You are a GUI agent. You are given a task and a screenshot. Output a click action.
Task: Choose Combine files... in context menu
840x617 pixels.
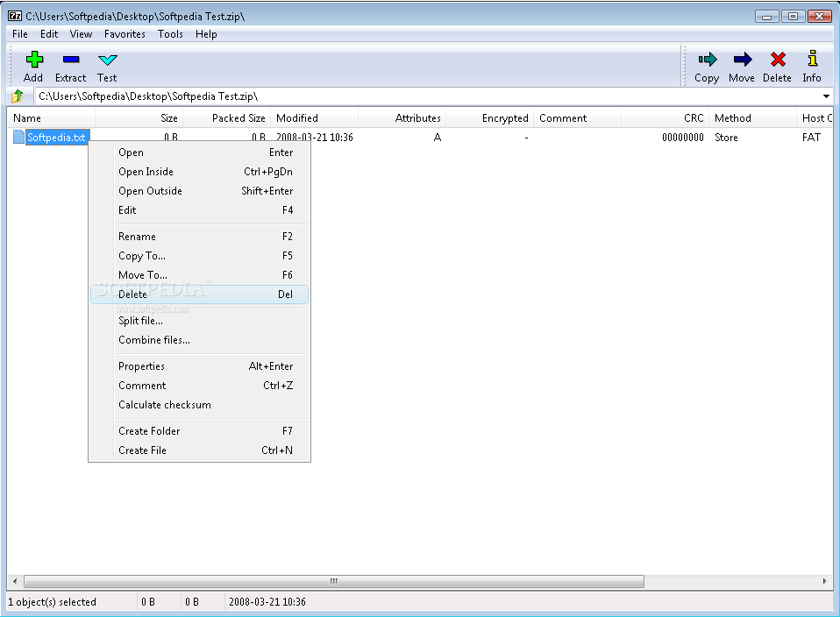point(199,340)
